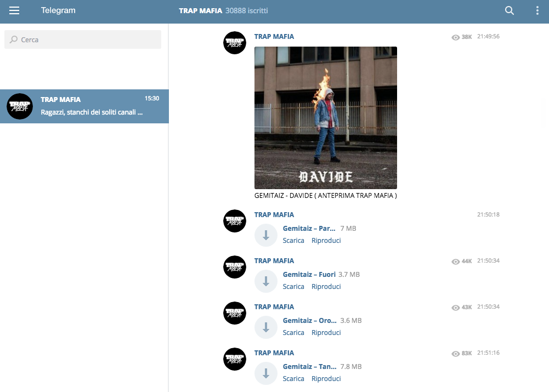Click caption GEMITAIZ - DAVIDE ( ANTEPRIMA TRAP MAFIA )

(x=326, y=196)
